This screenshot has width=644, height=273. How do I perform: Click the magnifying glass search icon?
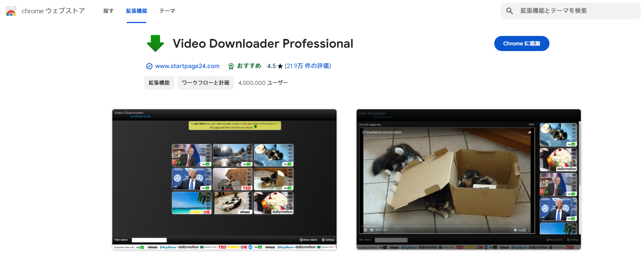pos(509,11)
